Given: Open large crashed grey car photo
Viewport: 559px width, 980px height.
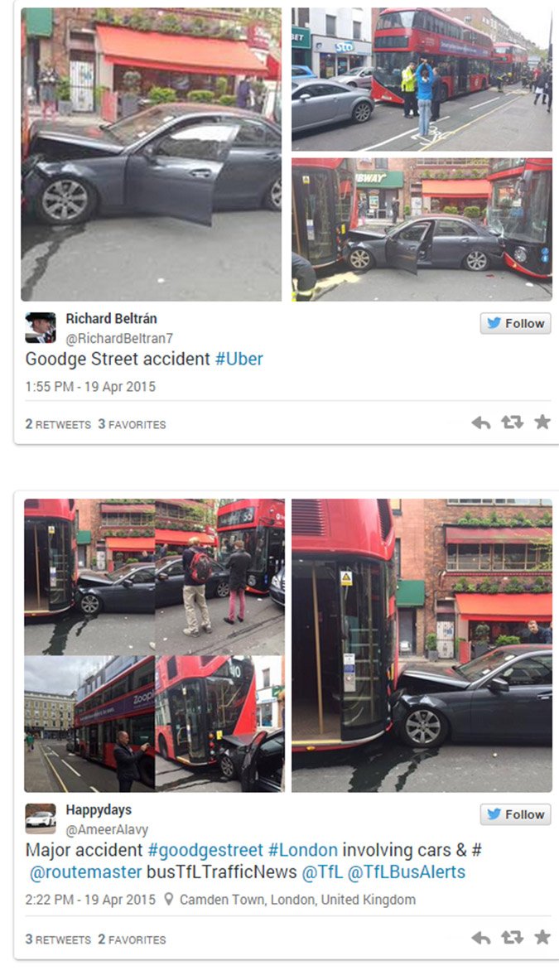Looking at the screenshot, I should tap(152, 154).
